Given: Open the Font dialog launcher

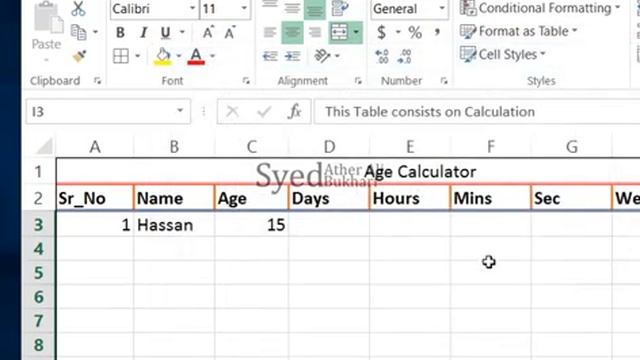Looking at the screenshot, I should [x=246, y=81].
